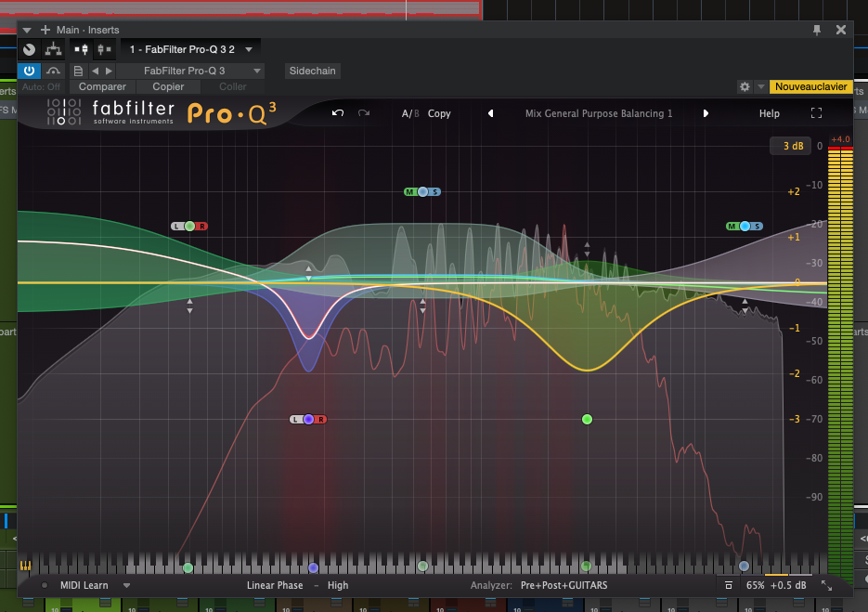Open dropdown arrow next to gear icon
The width and height of the screenshot is (868, 612).
point(761,87)
